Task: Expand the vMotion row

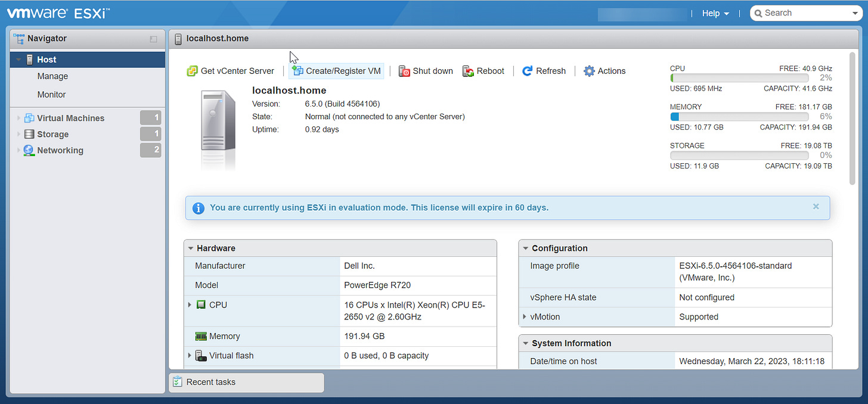Action: (x=525, y=317)
